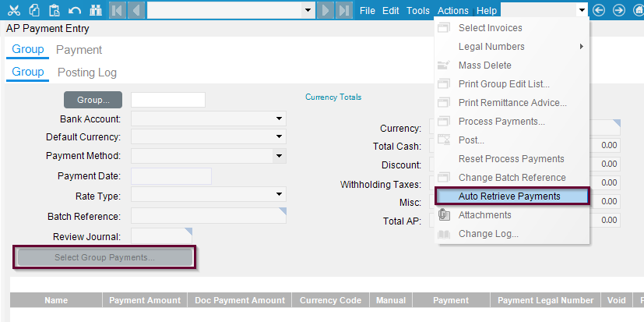Click the Post hourglass icon

(444, 140)
